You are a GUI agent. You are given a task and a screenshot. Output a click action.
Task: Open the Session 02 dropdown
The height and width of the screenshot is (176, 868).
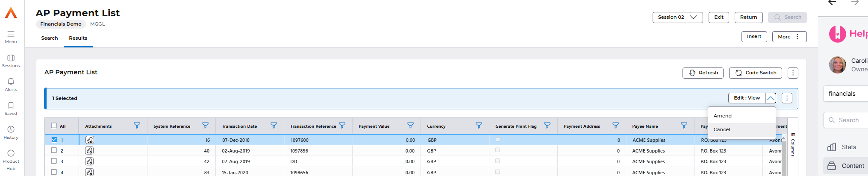tap(677, 18)
